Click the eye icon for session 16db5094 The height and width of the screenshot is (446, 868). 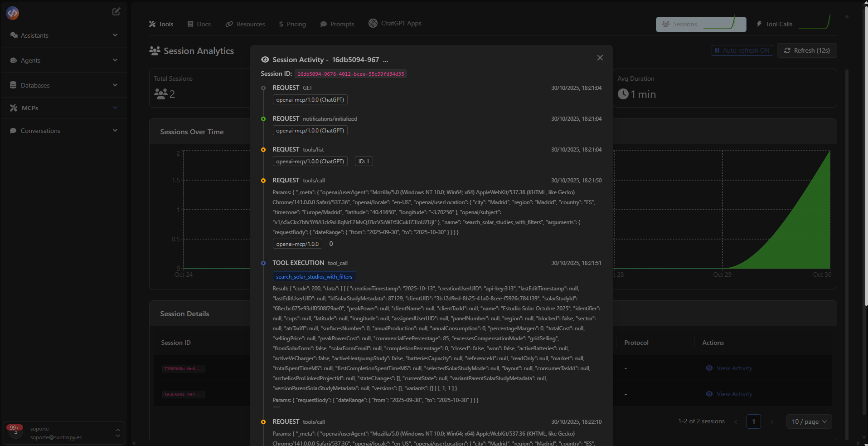709,394
